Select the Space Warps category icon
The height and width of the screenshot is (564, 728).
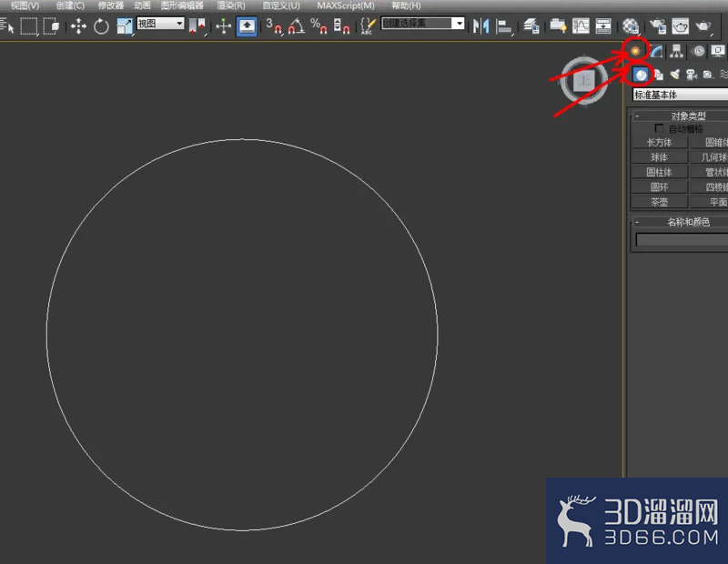[723, 75]
